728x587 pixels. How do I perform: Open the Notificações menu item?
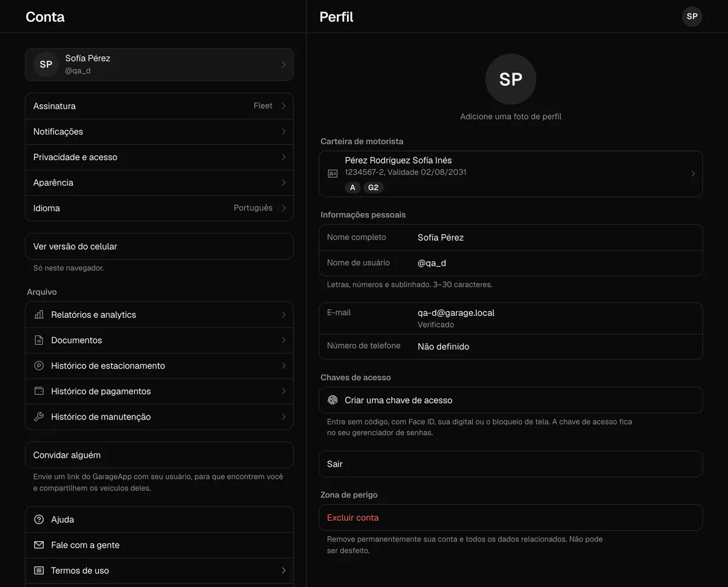(x=159, y=132)
